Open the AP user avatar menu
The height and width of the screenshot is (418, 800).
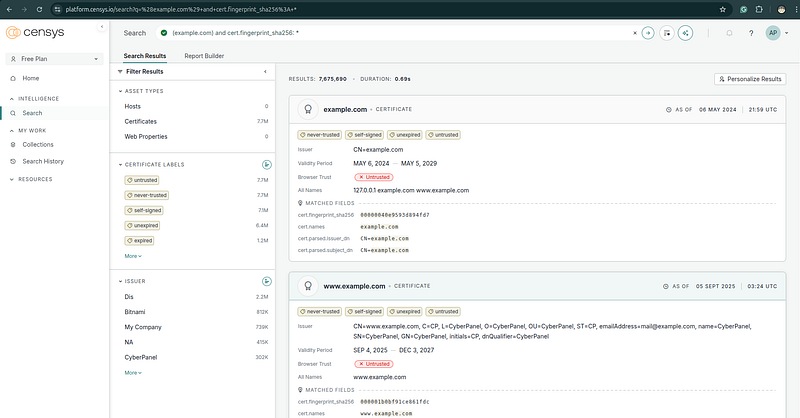[773, 33]
